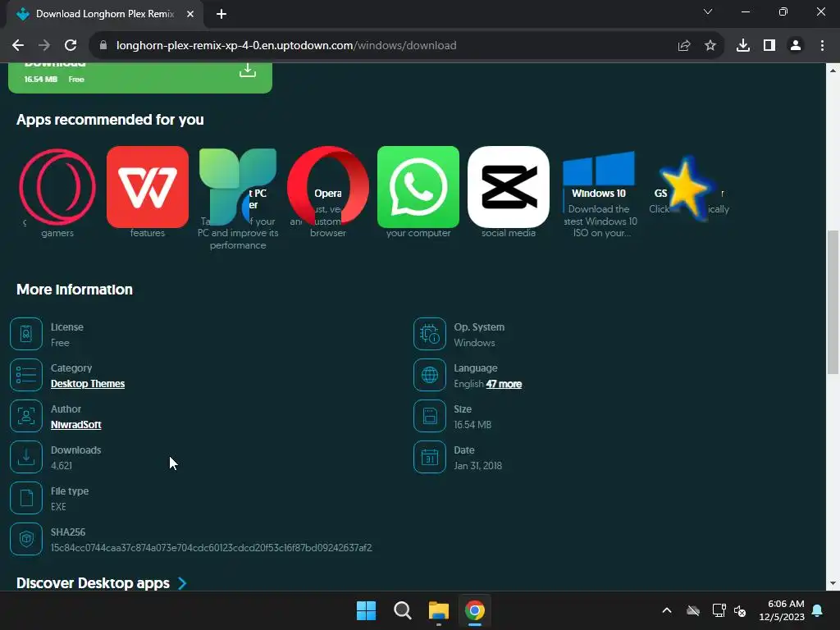Viewport: 840px width, 630px height.
Task: Expand Discover Desktop apps arrow
Action: (182, 583)
